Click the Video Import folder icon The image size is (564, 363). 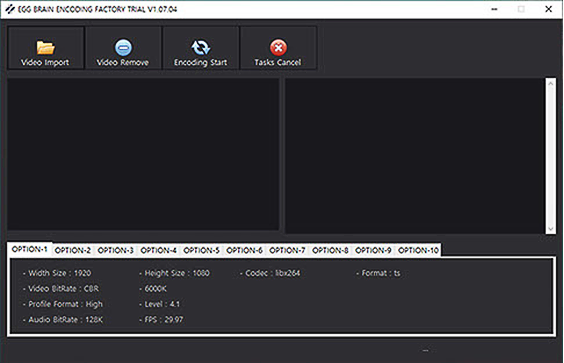click(45, 47)
